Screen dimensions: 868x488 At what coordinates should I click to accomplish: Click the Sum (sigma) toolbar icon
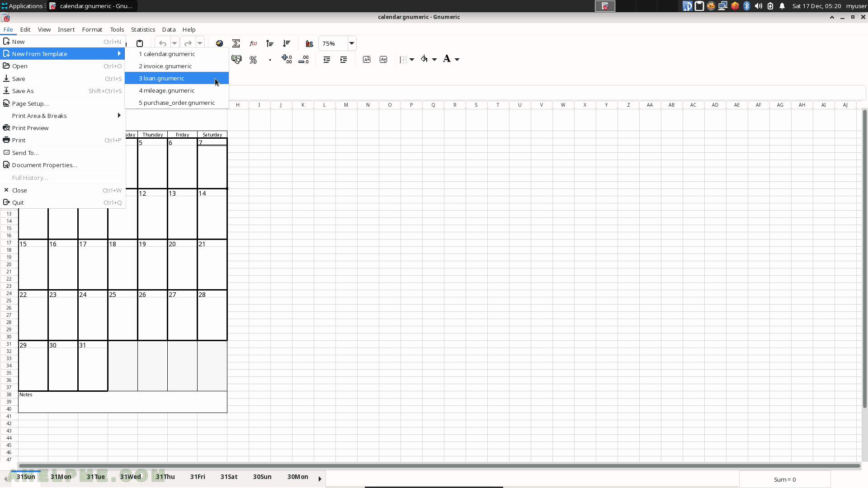coord(236,43)
